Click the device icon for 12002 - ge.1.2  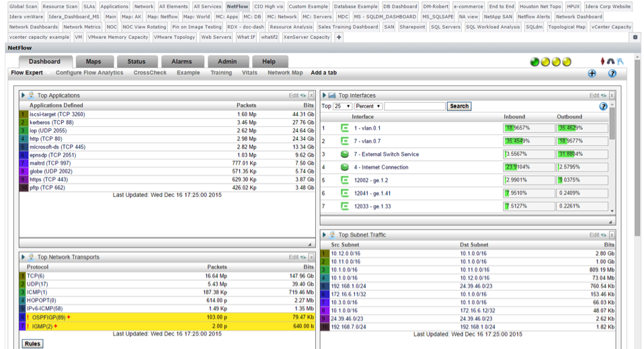click(345, 180)
